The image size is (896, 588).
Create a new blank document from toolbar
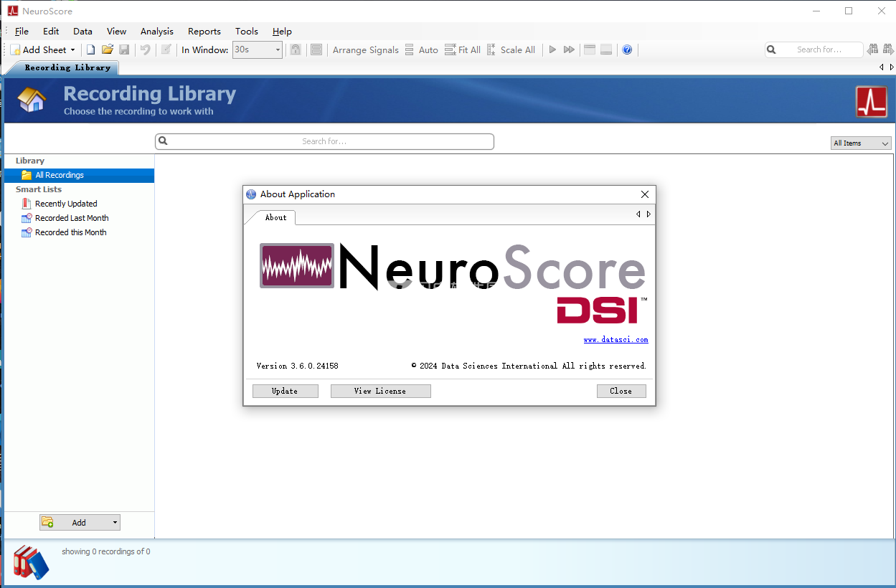click(x=91, y=49)
